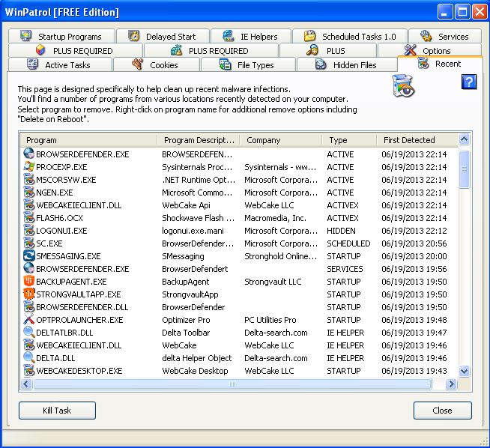Viewport: 490px width, 448px height.
Task: Select BROWSERDEFENDER.EXE with ACTIVE type
Action: 239,154
